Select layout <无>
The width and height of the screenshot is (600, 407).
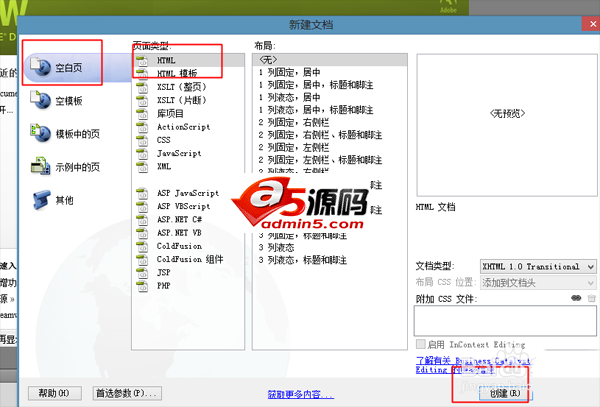click(x=329, y=60)
